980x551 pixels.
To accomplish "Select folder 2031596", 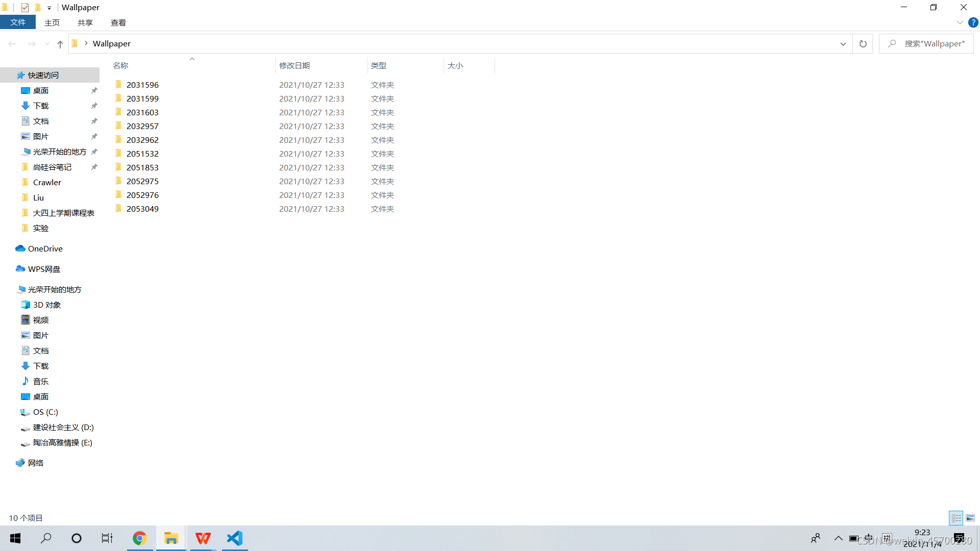I will pyautogui.click(x=142, y=85).
